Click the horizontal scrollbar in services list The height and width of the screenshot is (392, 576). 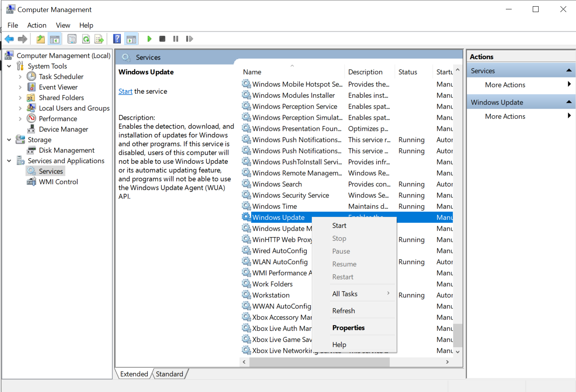[x=319, y=362]
